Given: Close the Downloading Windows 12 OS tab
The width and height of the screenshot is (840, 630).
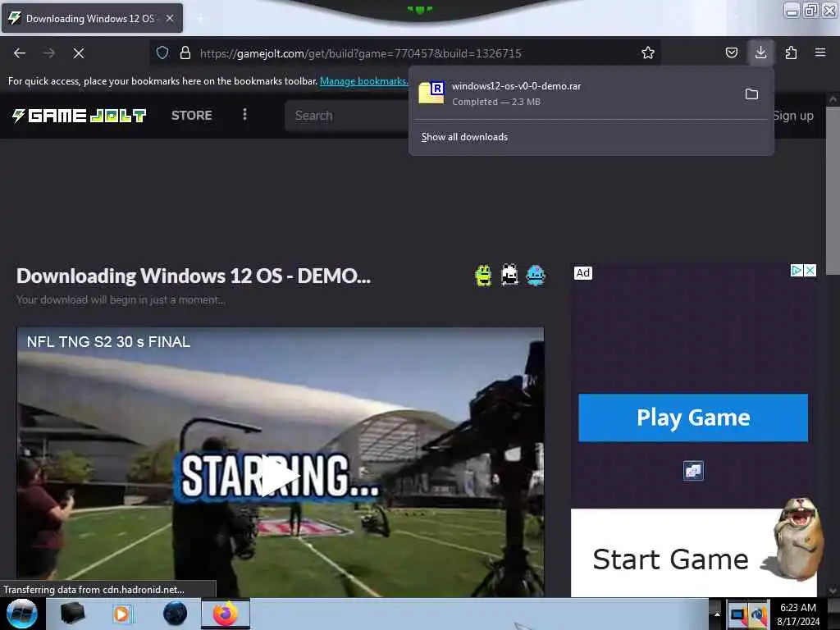Looking at the screenshot, I should coord(170,18).
